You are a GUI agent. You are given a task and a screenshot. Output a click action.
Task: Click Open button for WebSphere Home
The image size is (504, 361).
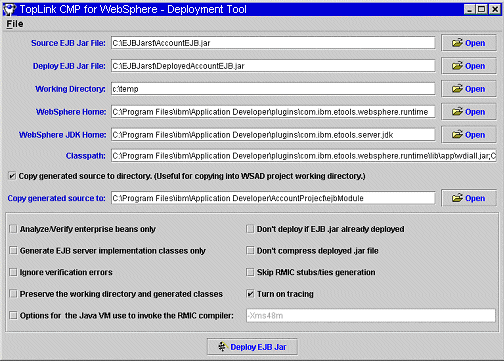[469, 112]
